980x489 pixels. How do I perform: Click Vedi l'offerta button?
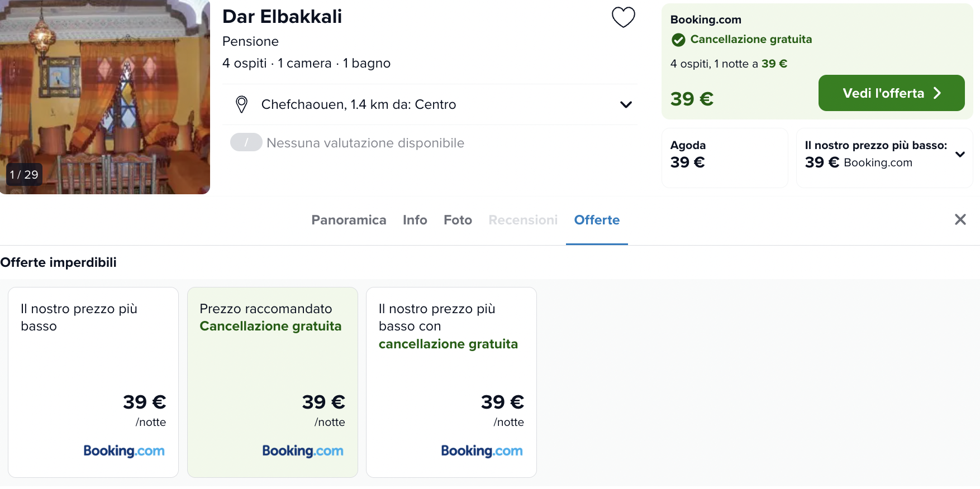point(891,93)
